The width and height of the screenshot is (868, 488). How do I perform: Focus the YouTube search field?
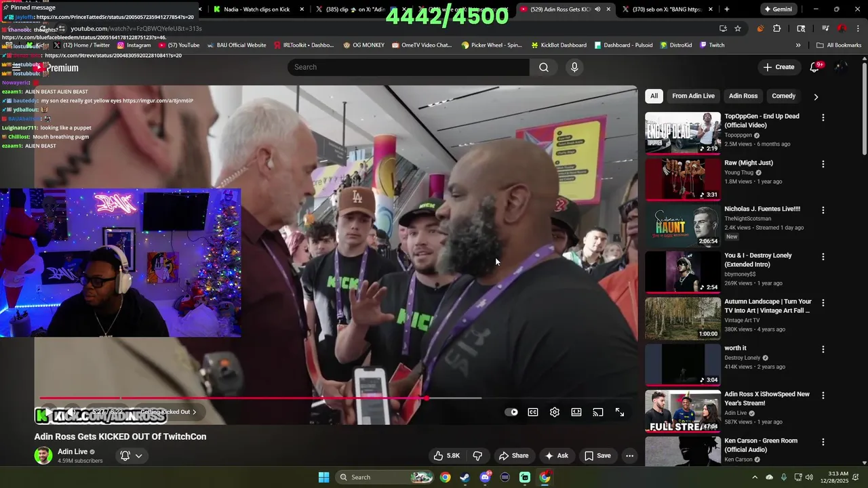pyautogui.click(x=408, y=67)
